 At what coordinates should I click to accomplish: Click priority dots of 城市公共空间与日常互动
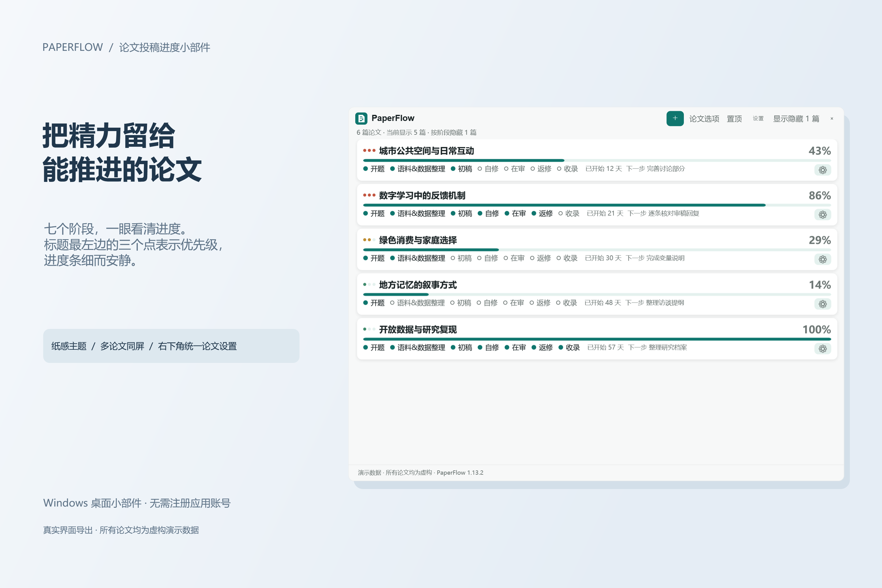(x=369, y=150)
